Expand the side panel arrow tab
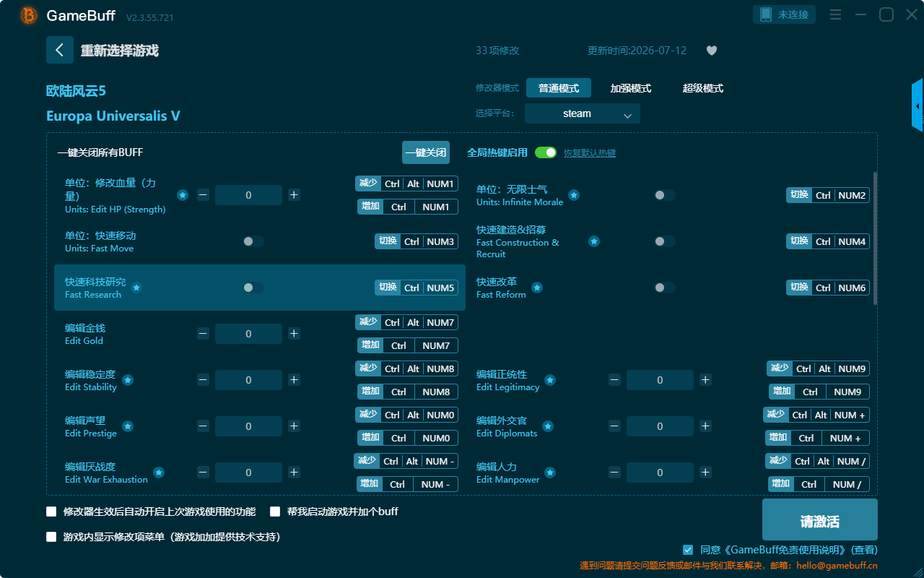The height and width of the screenshot is (578, 924). tap(918, 105)
